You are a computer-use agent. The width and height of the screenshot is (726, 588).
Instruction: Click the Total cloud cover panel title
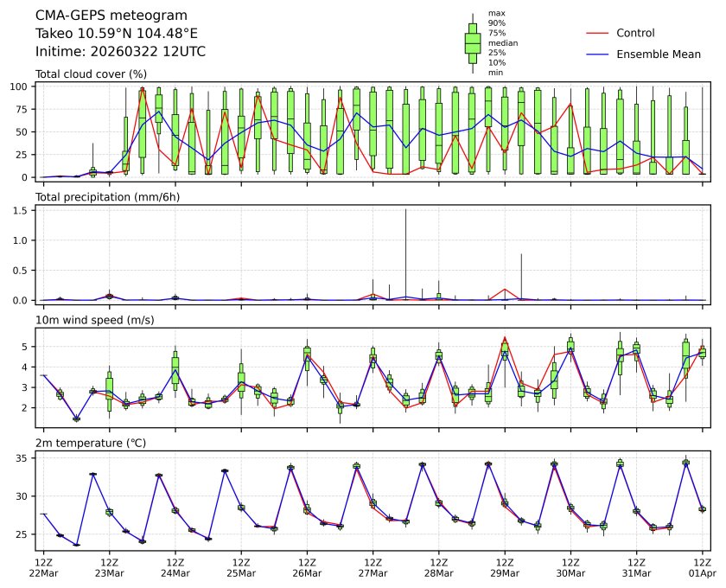coord(91,74)
